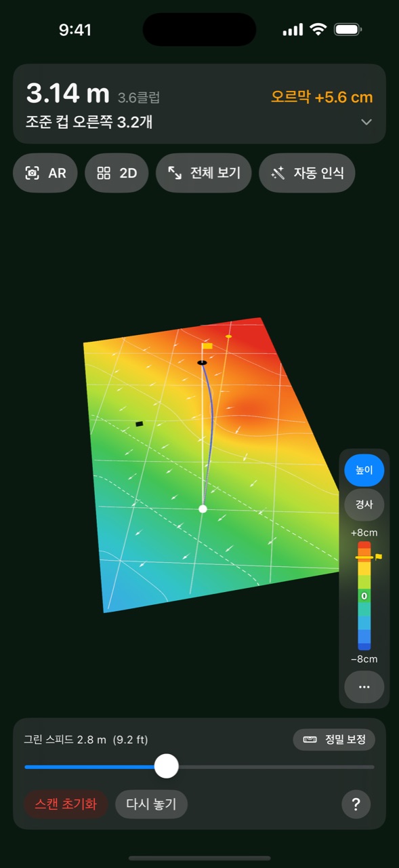
Task: Tap the 3.6클럽 club length text
Action: click(x=139, y=98)
